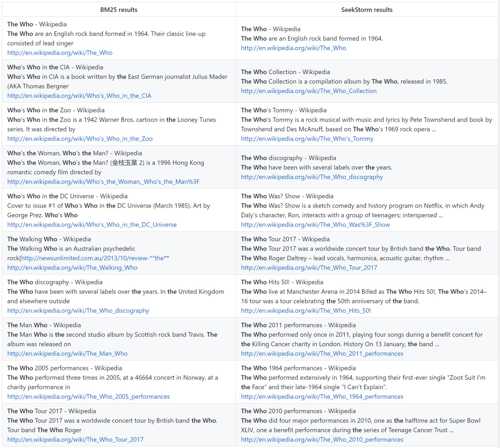Click snippet mentioning journalist Julius Mader
The width and height of the screenshot is (500, 448).
117,81
